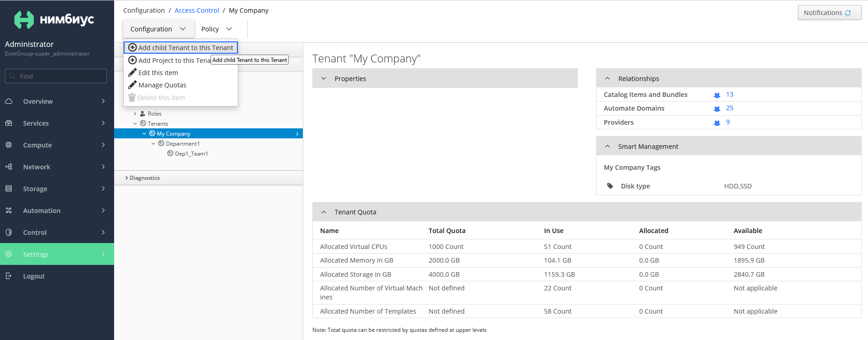Click pencil icon beside Edit this item
This screenshot has width=868, height=340.
pos(132,72)
